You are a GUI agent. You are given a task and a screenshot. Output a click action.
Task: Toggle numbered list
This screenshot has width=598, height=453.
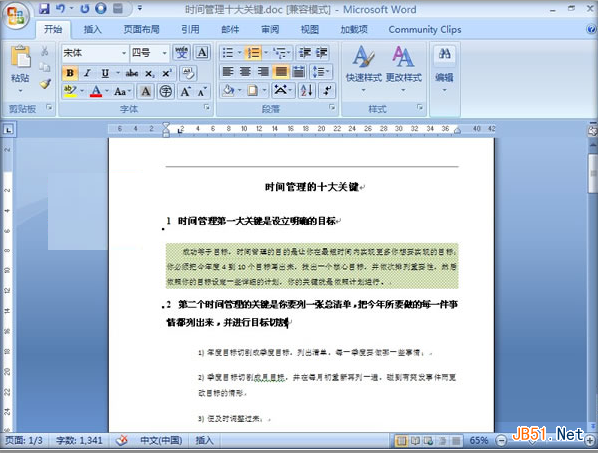point(253,52)
